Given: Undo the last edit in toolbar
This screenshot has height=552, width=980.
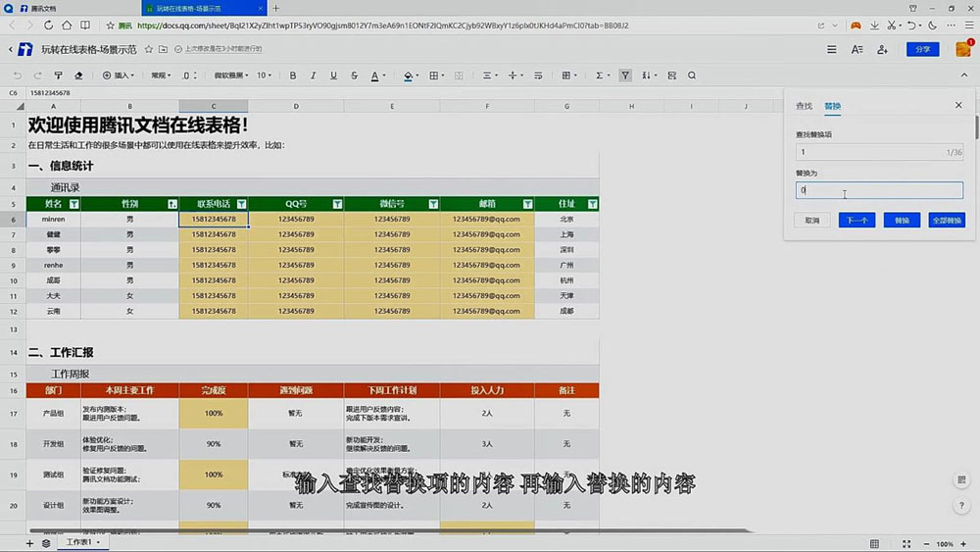Looking at the screenshot, I should (18, 75).
